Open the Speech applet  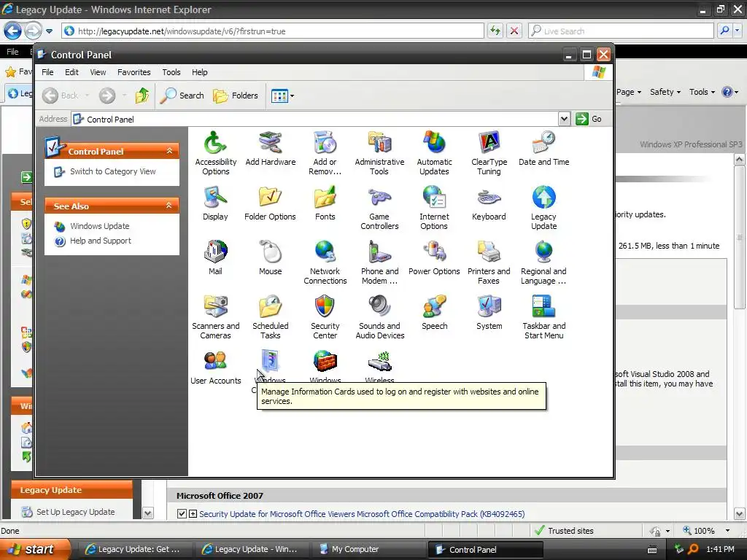click(434, 313)
